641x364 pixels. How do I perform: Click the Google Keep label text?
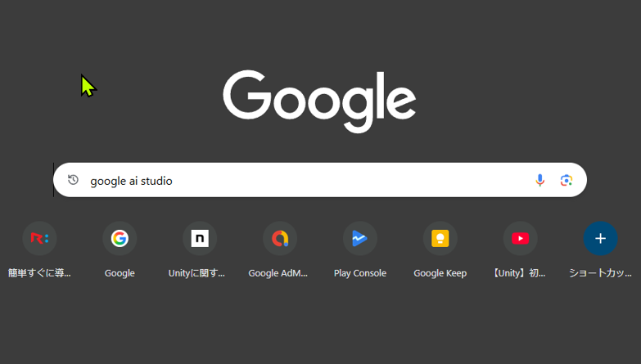(x=440, y=273)
